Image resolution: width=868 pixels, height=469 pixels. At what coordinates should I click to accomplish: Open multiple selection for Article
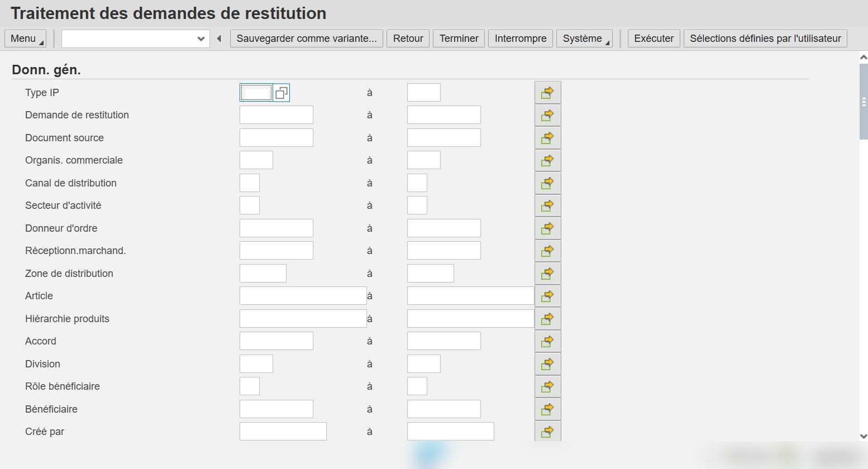point(547,296)
